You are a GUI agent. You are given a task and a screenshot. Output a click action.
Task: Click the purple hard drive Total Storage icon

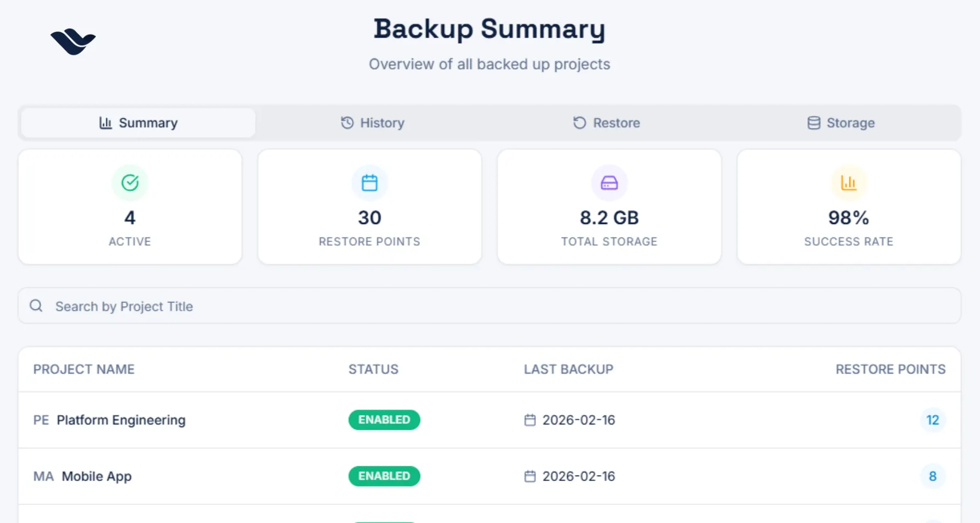pyautogui.click(x=609, y=183)
